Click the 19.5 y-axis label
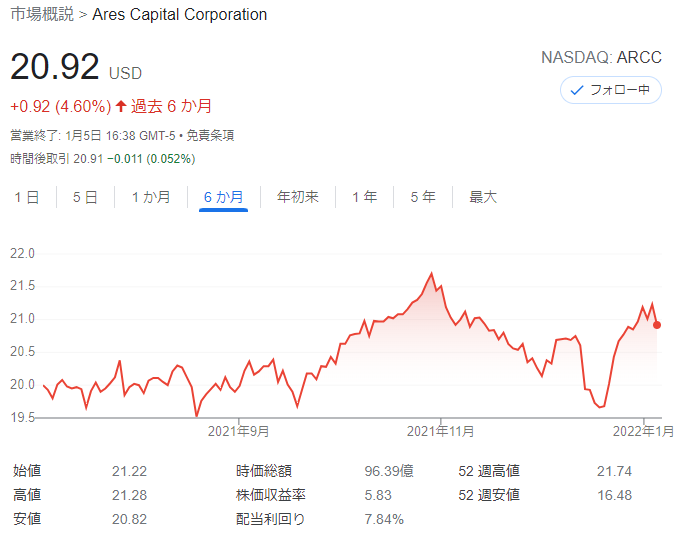The image size is (688, 546). (x=22, y=417)
